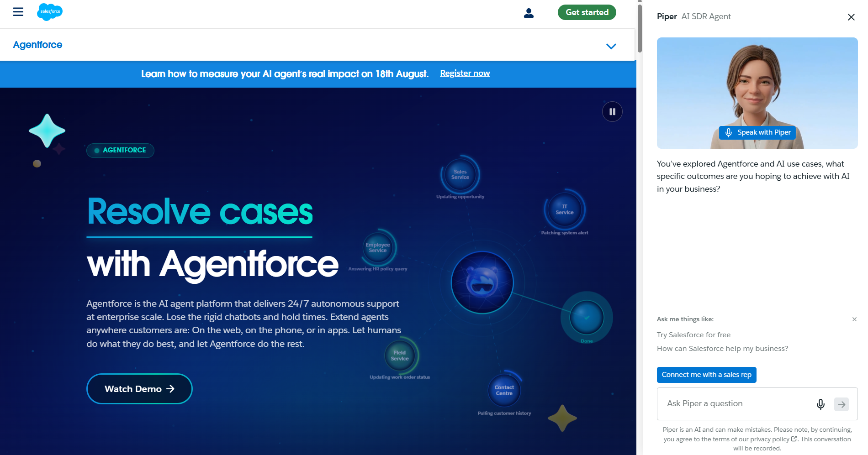
Task: Click the Done checkmark node
Action: (x=587, y=317)
